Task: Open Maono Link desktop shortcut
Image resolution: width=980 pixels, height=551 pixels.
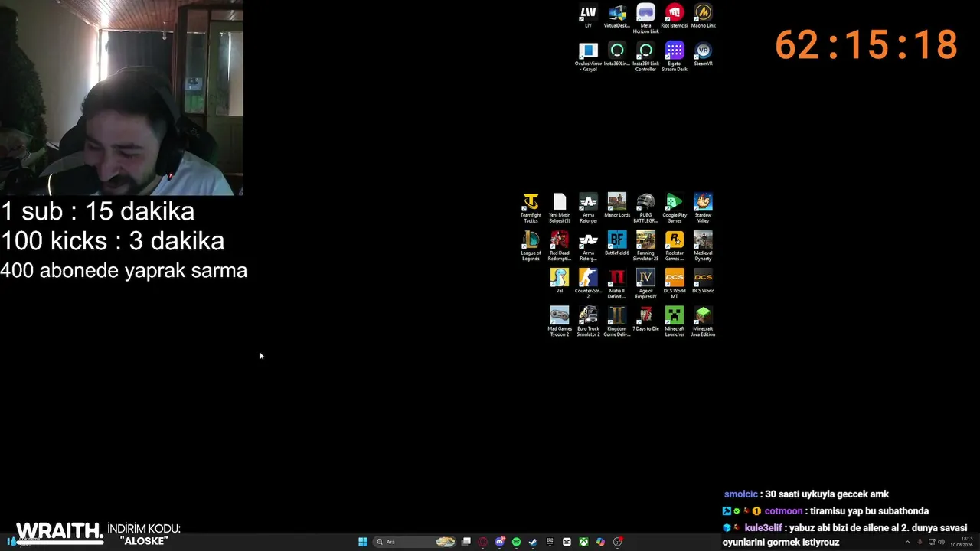Action: 703,16
